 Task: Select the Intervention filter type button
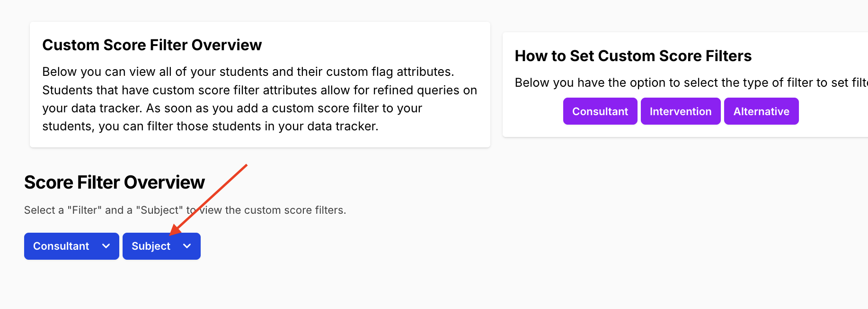click(x=680, y=111)
